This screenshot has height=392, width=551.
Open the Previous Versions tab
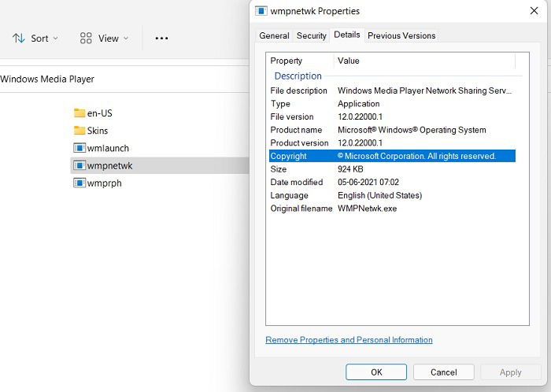click(401, 35)
